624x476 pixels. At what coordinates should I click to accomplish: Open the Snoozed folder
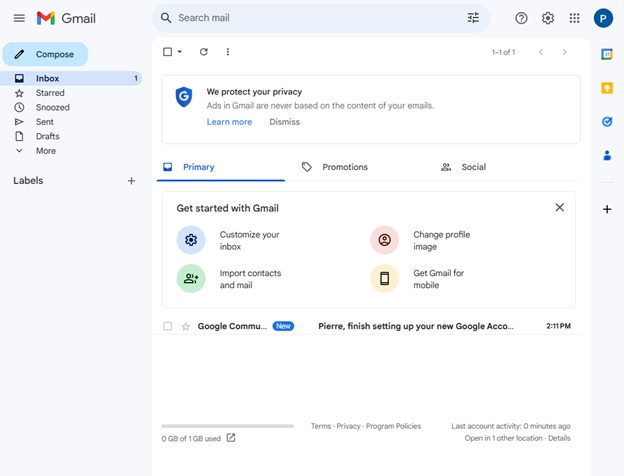pos(53,107)
